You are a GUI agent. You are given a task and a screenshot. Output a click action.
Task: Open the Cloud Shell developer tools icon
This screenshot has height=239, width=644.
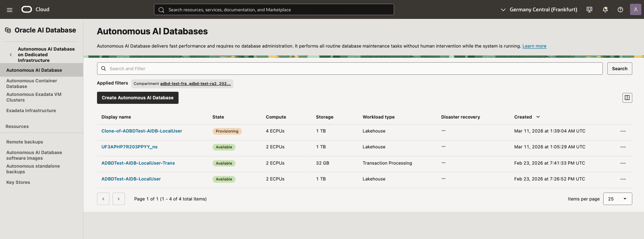coord(590,10)
